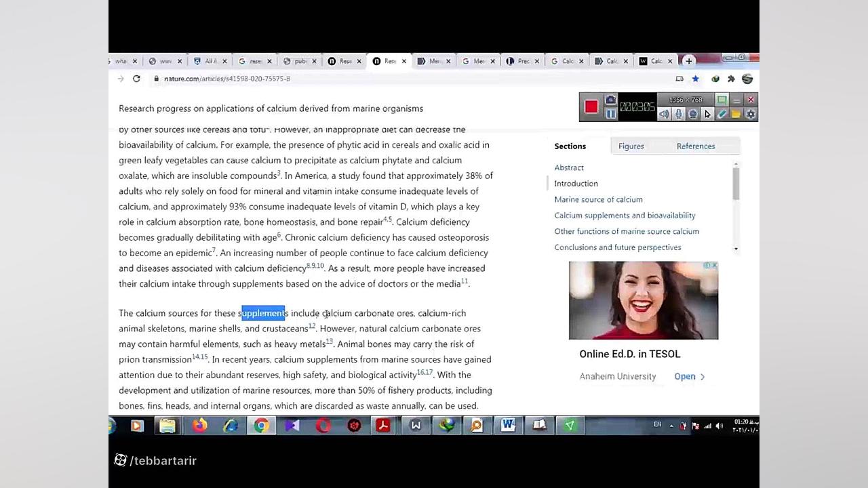Click the Sections list scrollbar thumb

click(x=736, y=183)
